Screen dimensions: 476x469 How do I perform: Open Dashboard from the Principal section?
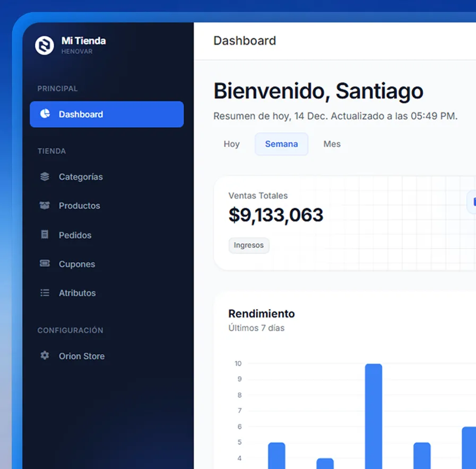(x=81, y=114)
